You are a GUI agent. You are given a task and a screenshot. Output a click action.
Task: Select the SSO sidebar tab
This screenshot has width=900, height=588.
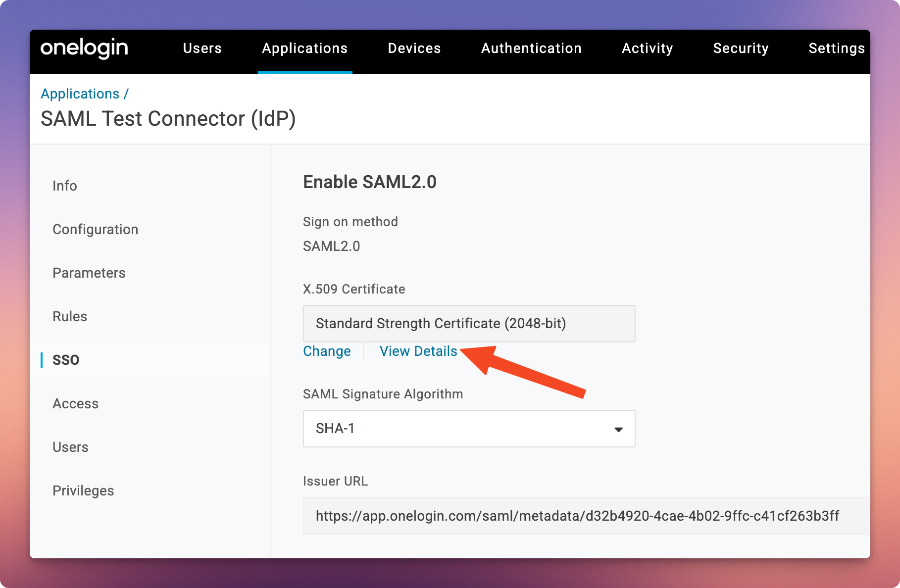point(66,360)
